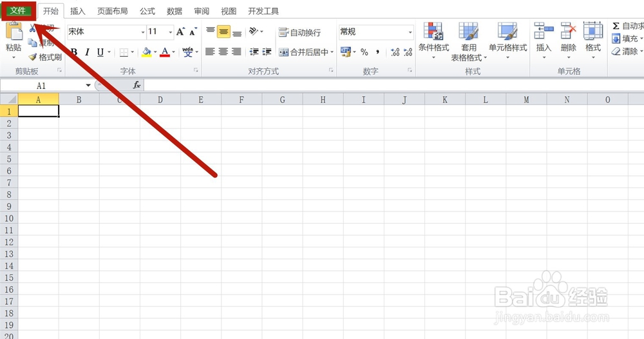Apply the yellow fill color bucket
644x339 pixels.
tap(146, 52)
